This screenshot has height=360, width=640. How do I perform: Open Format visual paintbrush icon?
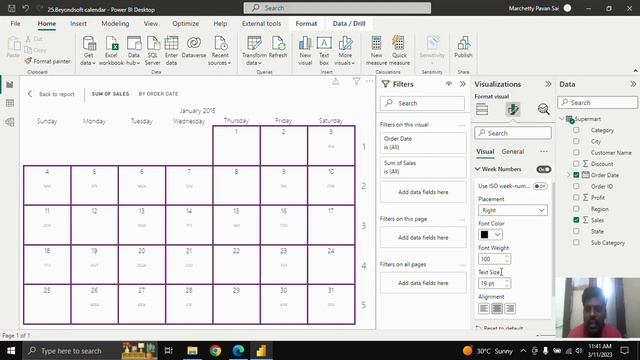tap(513, 109)
